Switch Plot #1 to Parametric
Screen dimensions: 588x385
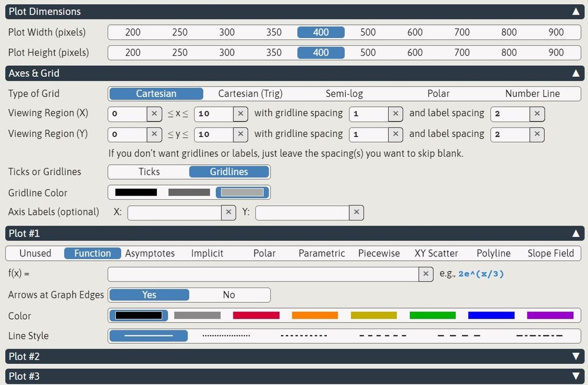(322, 253)
